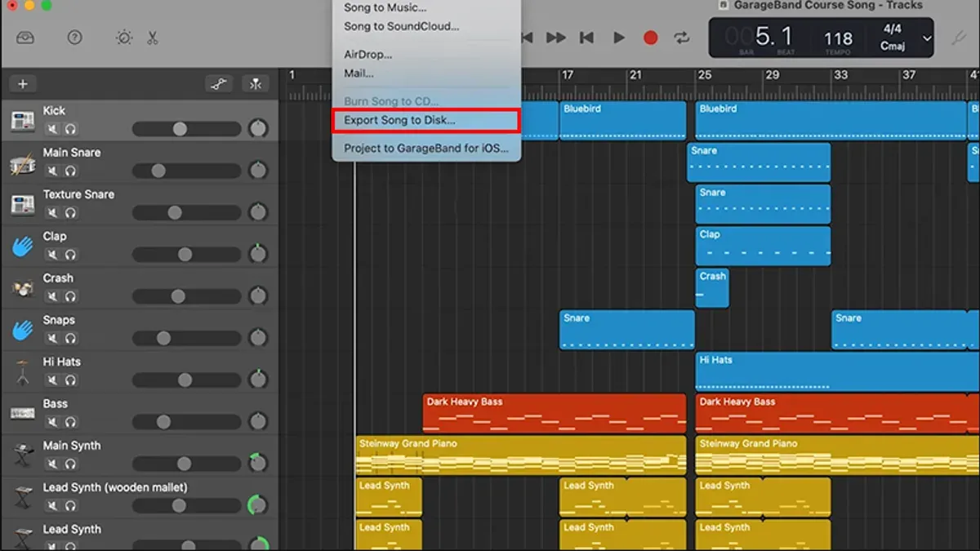Select the Clap region in timeline
This screenshot has width=980, height=551.
click(763, 247)
